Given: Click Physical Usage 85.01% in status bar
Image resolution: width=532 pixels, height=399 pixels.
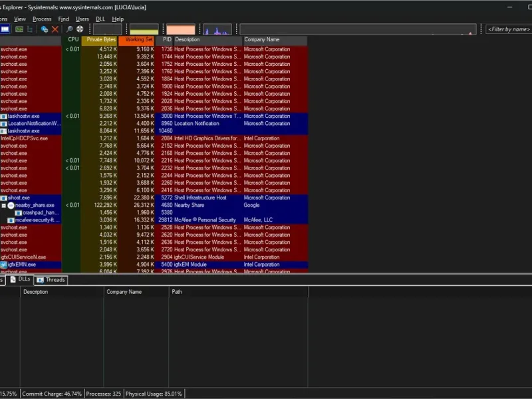Looking at the screenshot, I should [x=154, y=394].
